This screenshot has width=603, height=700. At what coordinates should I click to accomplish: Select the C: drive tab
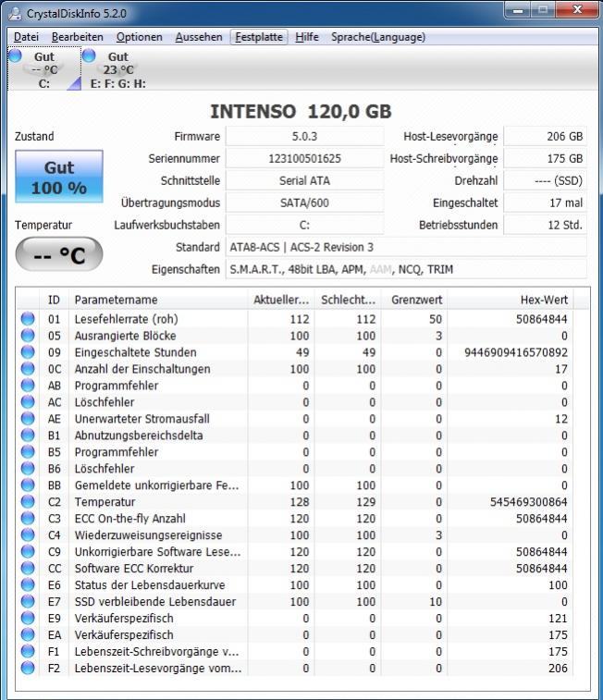44,69
